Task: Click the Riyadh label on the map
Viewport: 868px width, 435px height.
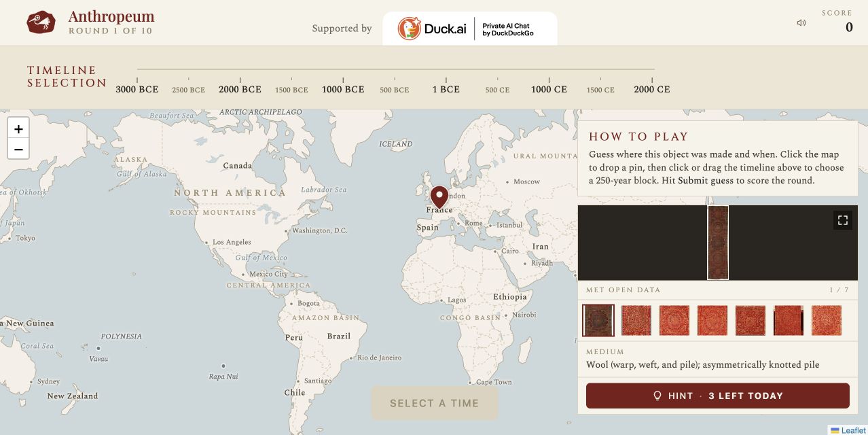Action: 542,263
